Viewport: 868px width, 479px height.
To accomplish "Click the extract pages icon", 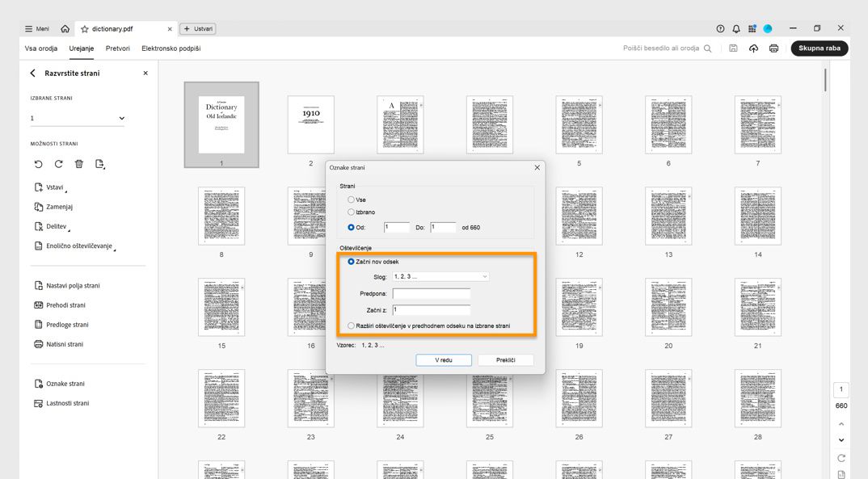I will click(99, 164).
